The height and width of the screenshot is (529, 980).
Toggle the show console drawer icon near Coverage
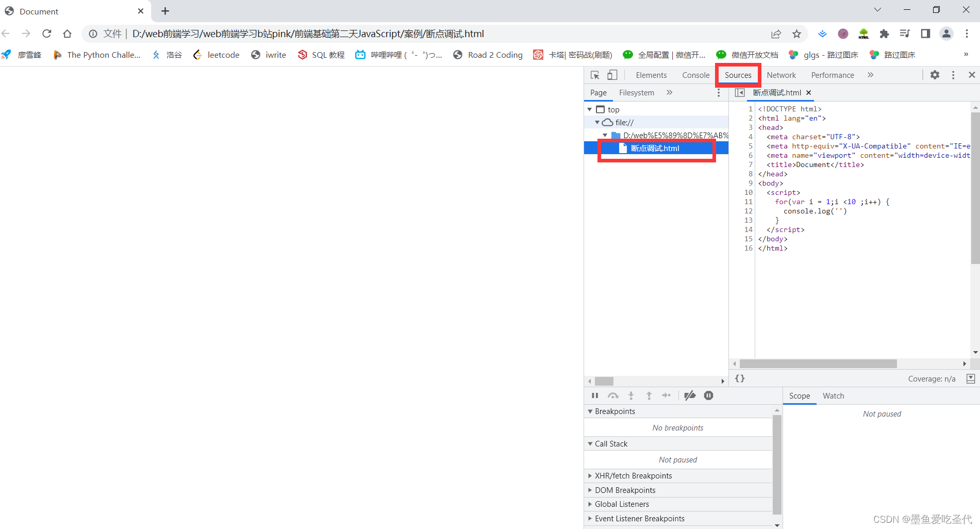click(971, 378)
